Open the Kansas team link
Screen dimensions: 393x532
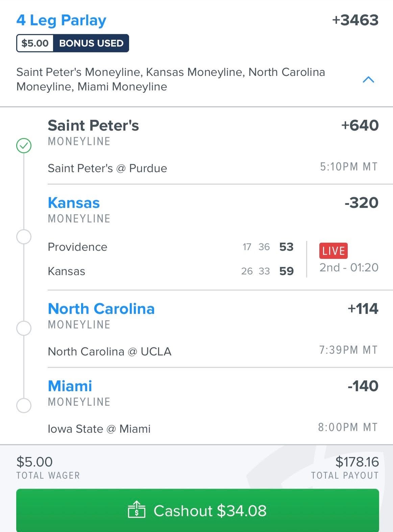pyautogui.click(x=74, y=203)
